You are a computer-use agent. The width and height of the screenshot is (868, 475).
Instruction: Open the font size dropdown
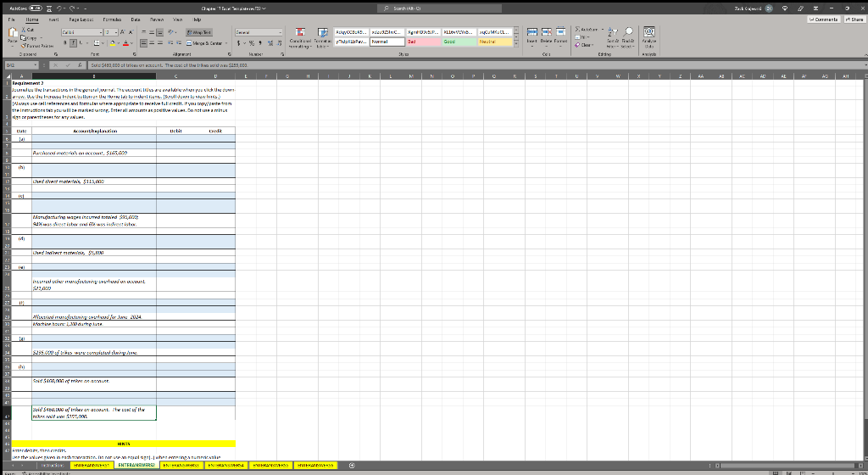point(115,33)
